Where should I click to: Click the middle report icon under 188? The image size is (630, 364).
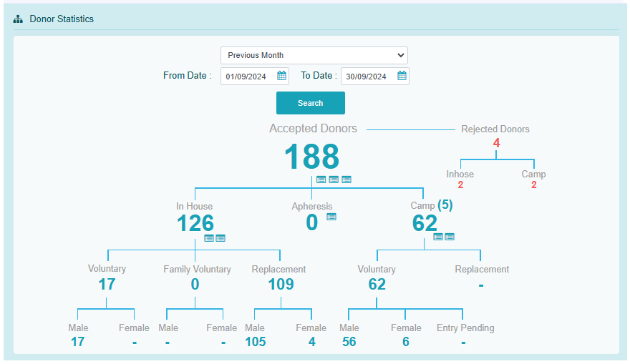click(334, 179)
